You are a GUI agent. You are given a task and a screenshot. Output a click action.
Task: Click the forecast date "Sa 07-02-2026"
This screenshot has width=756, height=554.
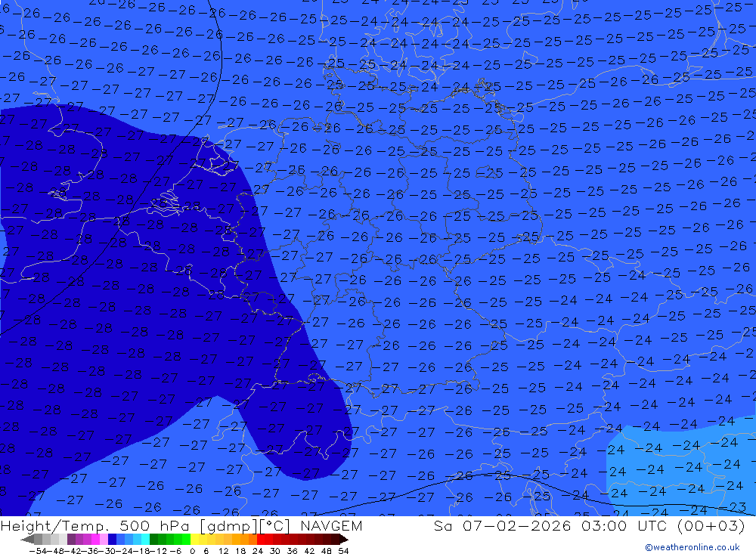pos(502,525)
